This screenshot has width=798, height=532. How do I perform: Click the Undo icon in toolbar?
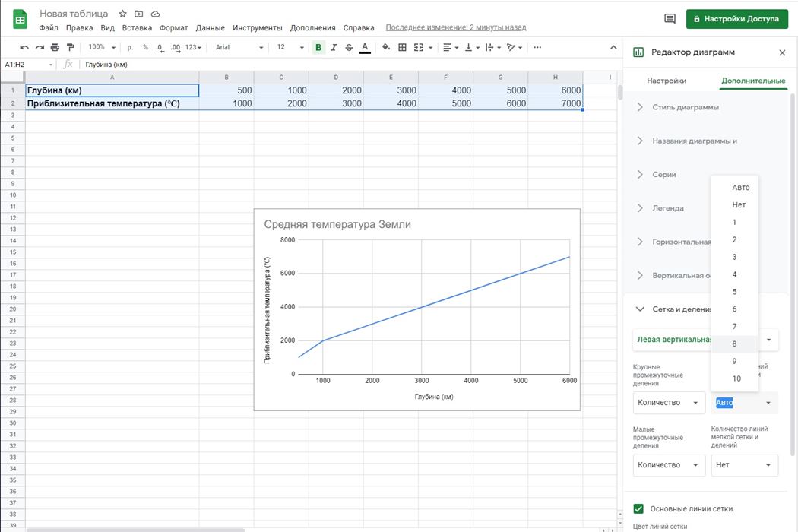[24, 47]
